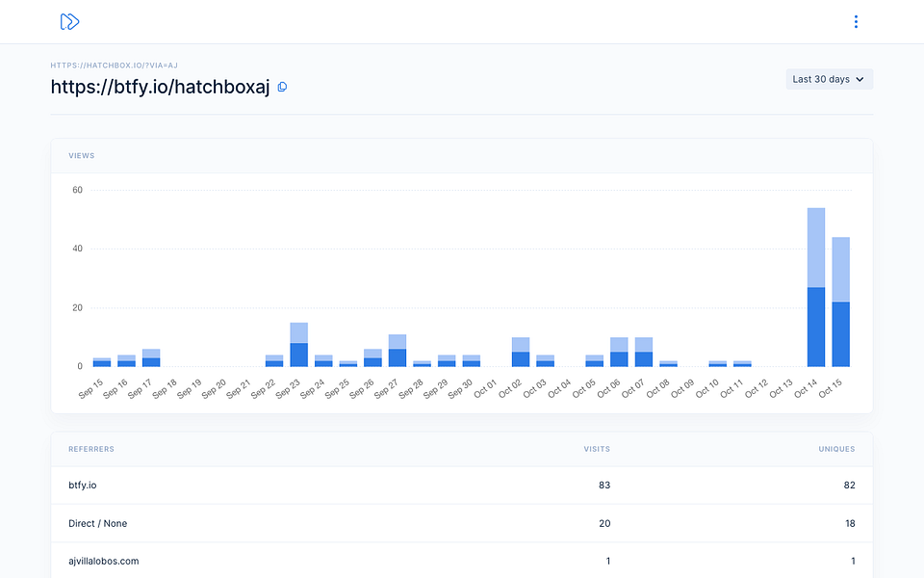The height and width of the screenshot is (578, 924).
Task: Click the visits value 20
Action: 604,523
